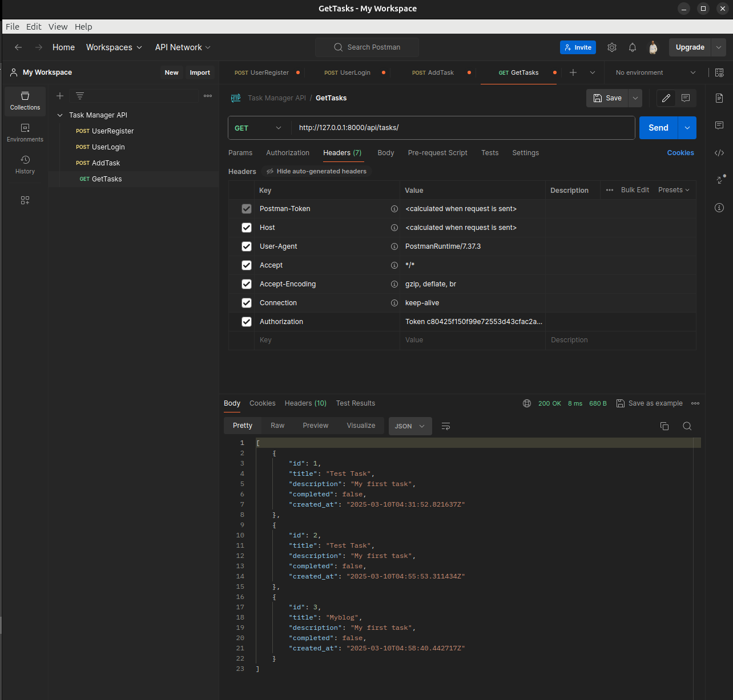This screenshot has width=733, height=700.
Task: Uncheck the Authorization header checkbox
Action: tap(247, 322)
